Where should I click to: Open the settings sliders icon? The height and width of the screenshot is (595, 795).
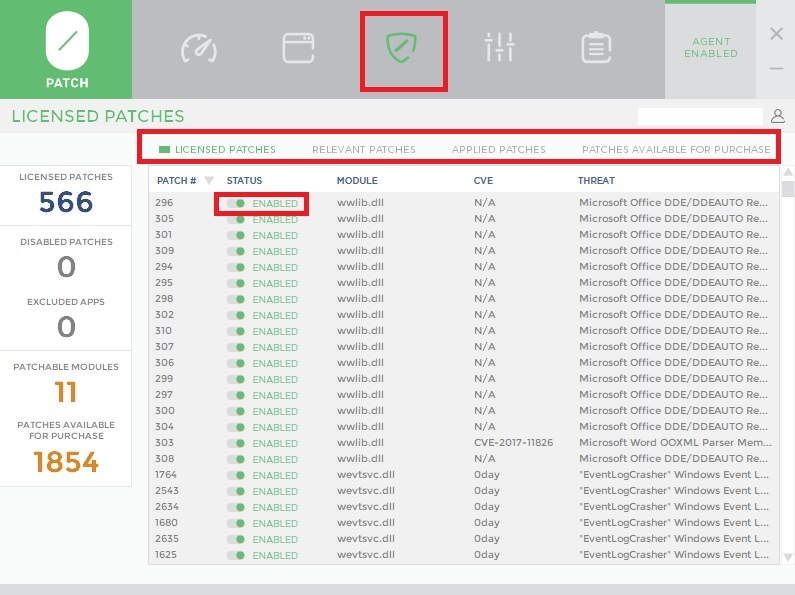[499, 48]
